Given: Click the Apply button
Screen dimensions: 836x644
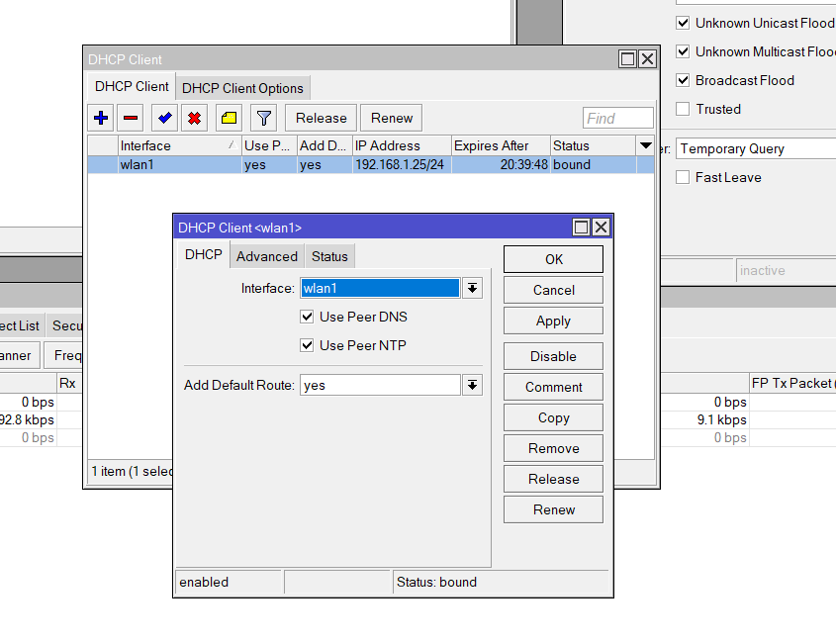Looking at the screenshot, I should tap(553, 321).
